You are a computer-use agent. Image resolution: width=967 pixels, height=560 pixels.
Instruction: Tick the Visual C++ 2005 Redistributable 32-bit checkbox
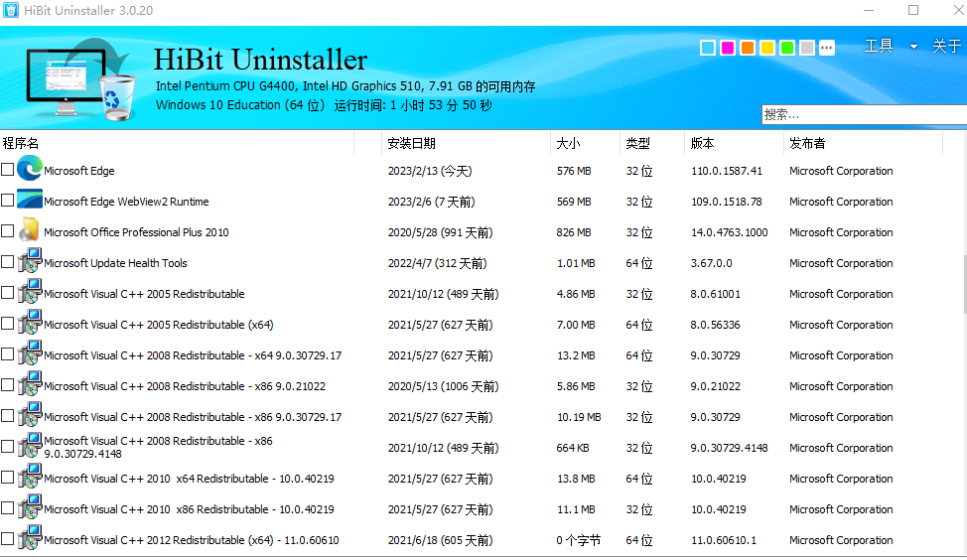click(x=7, y=293)
